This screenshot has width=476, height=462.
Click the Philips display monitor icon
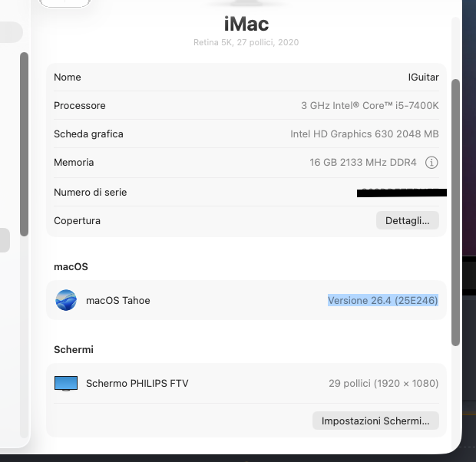click(x=66, y=384)
